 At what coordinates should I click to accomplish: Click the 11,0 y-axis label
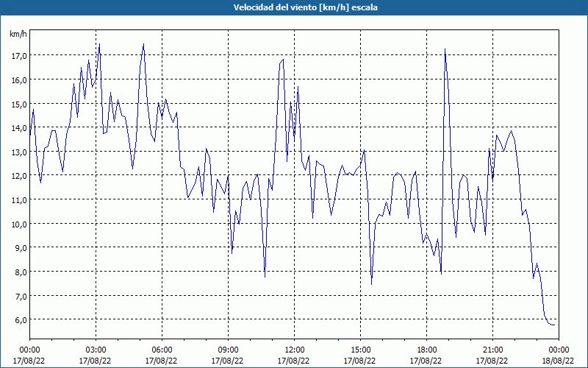(19, 200)
